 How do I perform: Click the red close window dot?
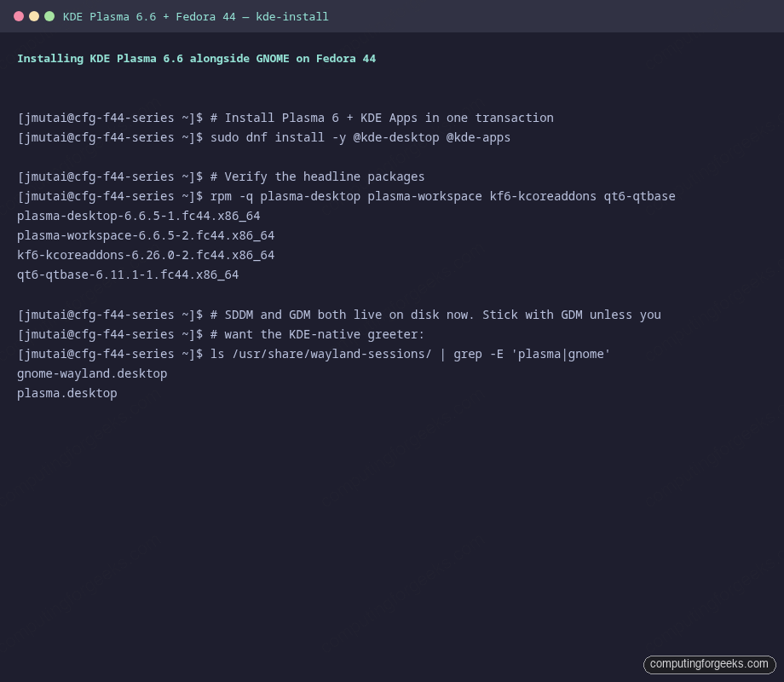19,16
